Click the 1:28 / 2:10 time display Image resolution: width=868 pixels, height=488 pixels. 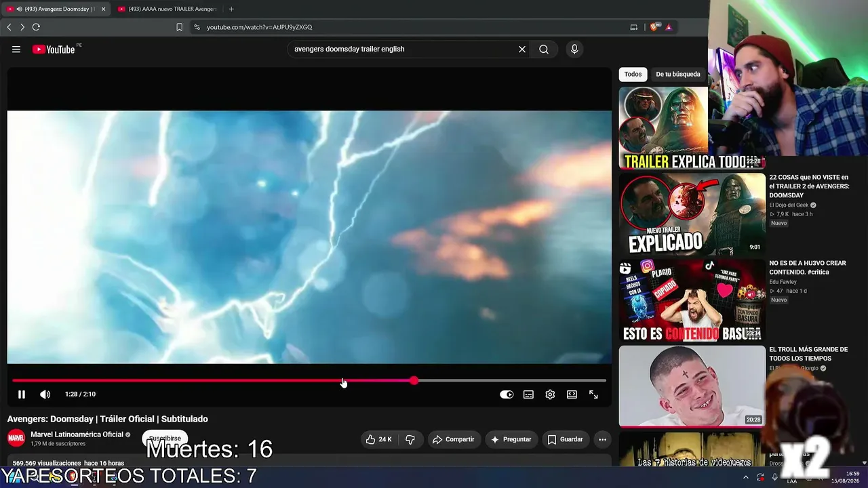[80, 394]
